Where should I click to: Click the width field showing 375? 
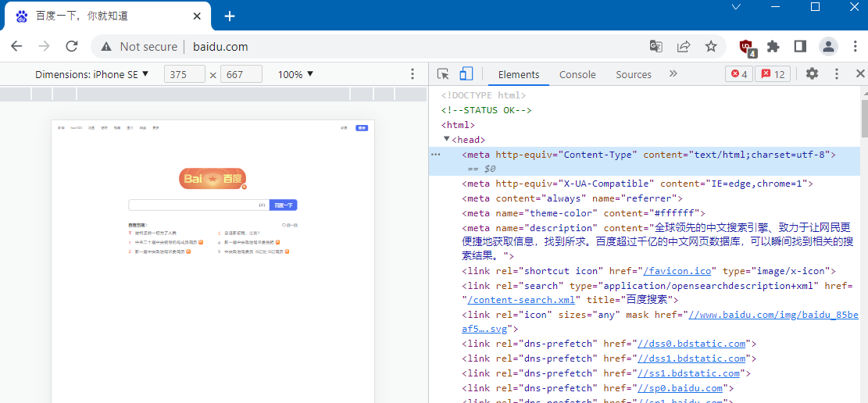click(x=185, y=74)
